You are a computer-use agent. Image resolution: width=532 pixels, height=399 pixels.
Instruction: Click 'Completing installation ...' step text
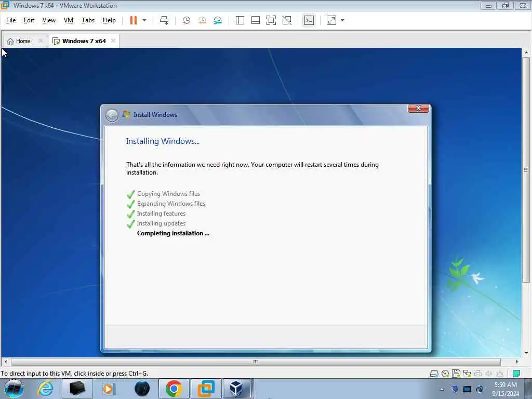coord(173,233)
